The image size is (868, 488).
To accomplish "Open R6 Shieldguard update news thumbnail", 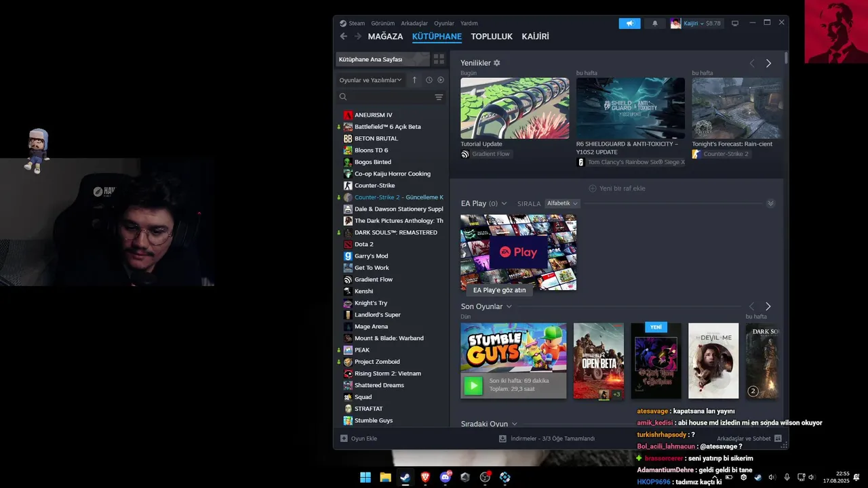I will 631,108.
